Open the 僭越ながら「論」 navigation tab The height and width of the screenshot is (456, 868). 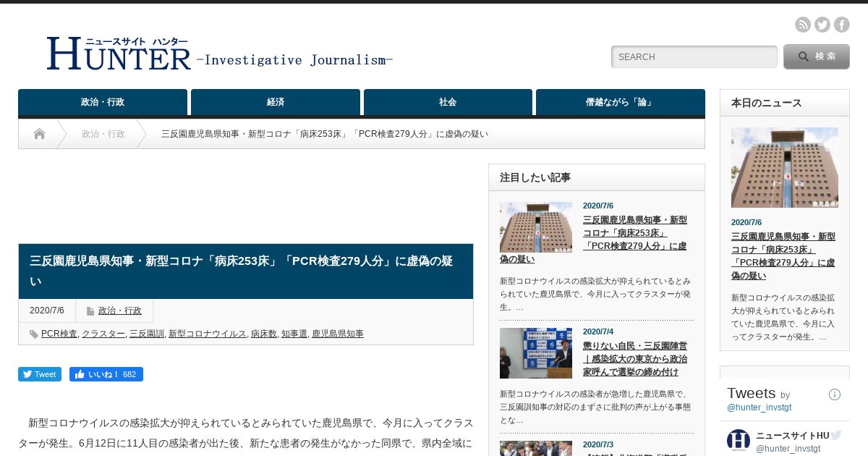620,102
